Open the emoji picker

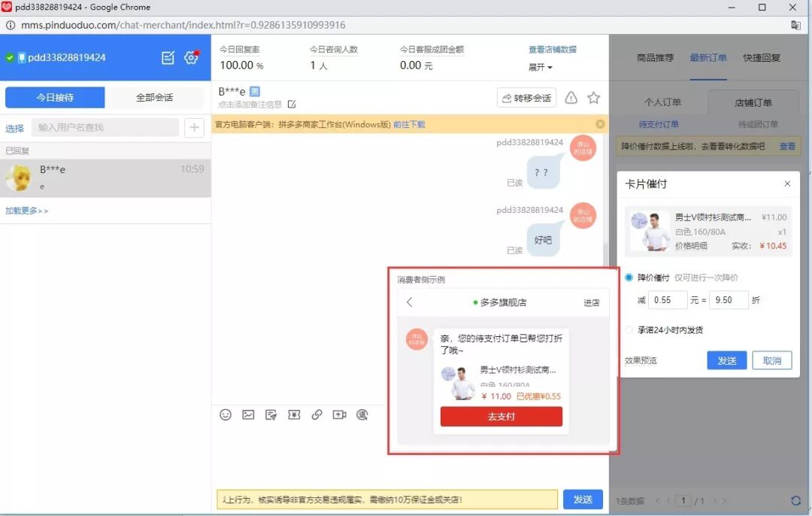click(226, 414)
